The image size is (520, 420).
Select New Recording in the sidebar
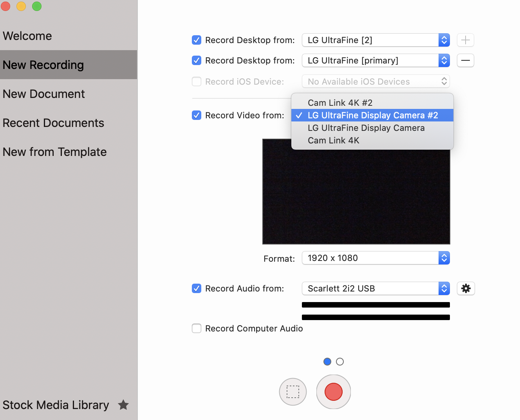point(69,65)
